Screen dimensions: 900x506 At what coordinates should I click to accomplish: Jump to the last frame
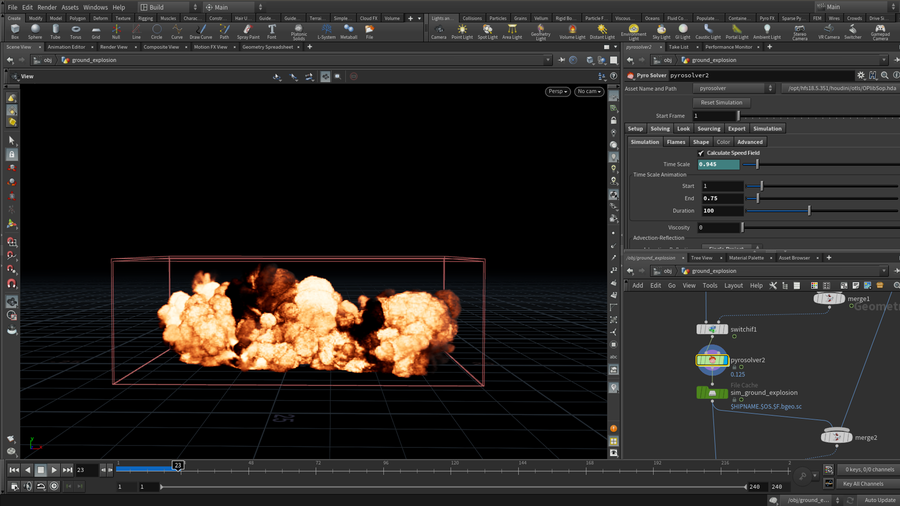tap(67, 470)
